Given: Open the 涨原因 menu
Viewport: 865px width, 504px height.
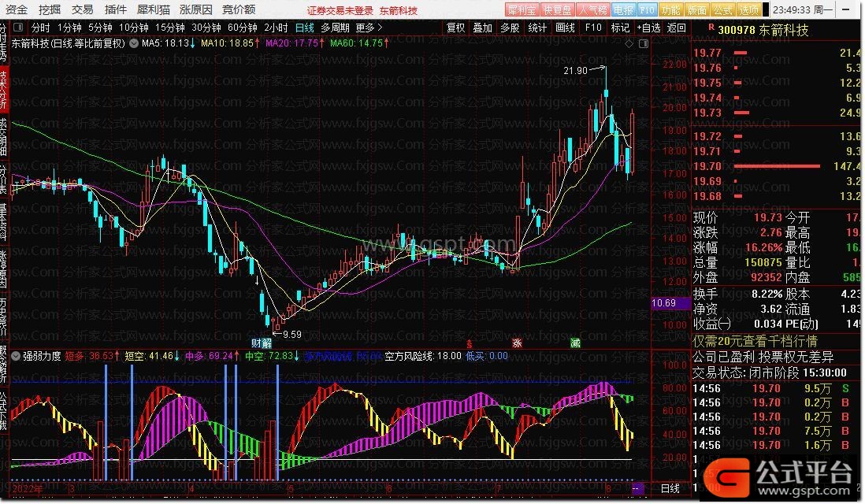Looking at the screenshot, I should (x=196, y=9).
